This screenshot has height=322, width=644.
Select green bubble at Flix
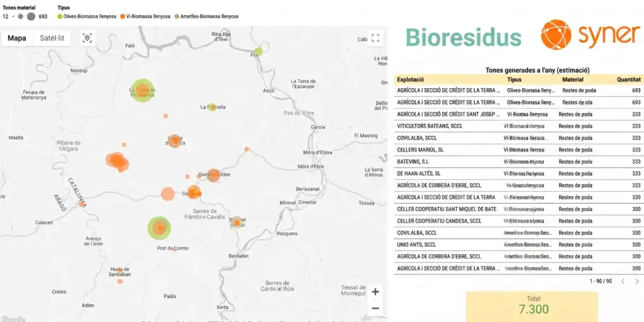[x=258, y=52]
